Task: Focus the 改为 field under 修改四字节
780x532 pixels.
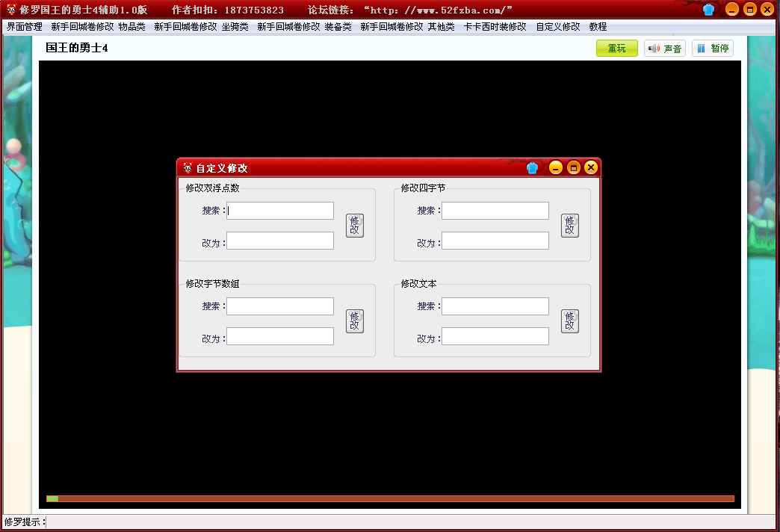Action: (495, 241)
